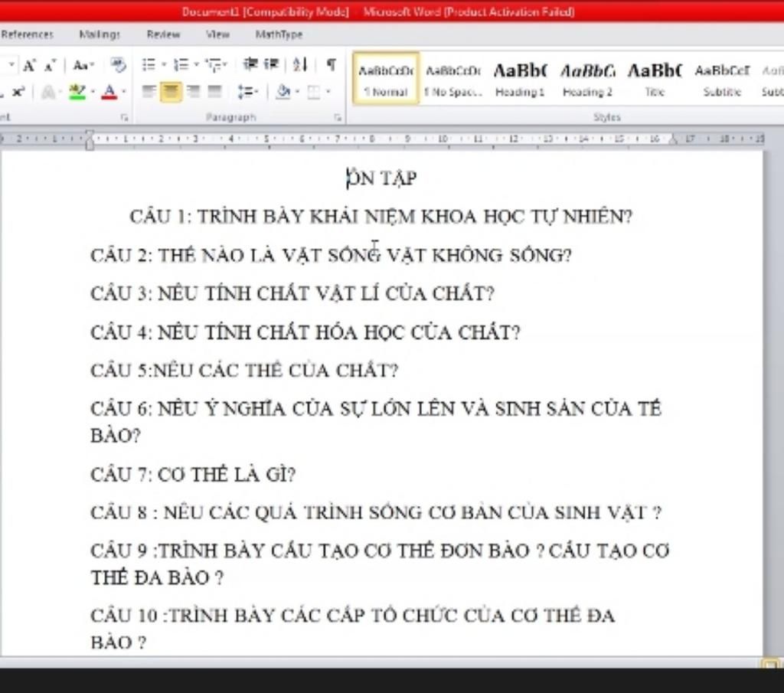Screen dimensions: 784x693
Task: Click line CÂU 5 CÁC THỂ CỦA CHẤT
Action: [x=244, y=370]
